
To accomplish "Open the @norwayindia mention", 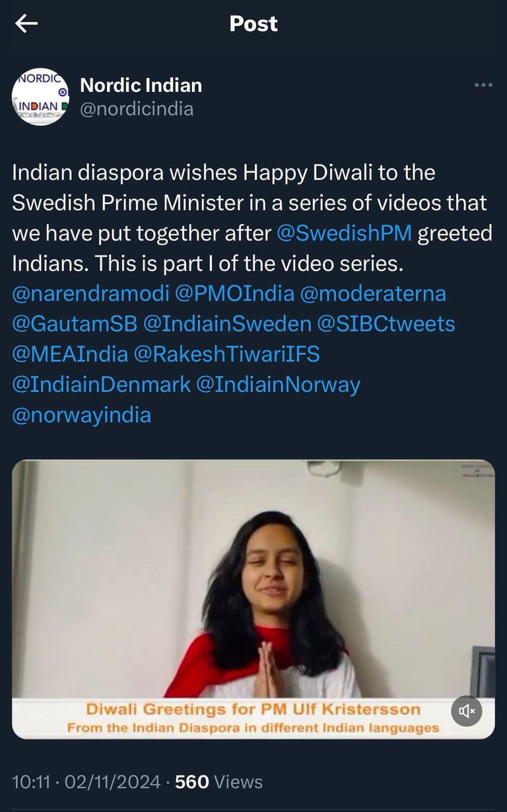I will click(82, 416).
